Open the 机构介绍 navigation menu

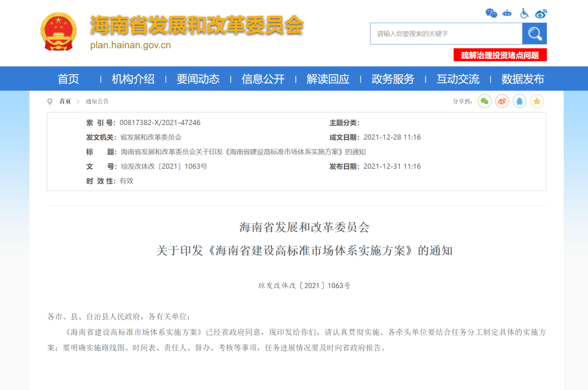(133, 79)
